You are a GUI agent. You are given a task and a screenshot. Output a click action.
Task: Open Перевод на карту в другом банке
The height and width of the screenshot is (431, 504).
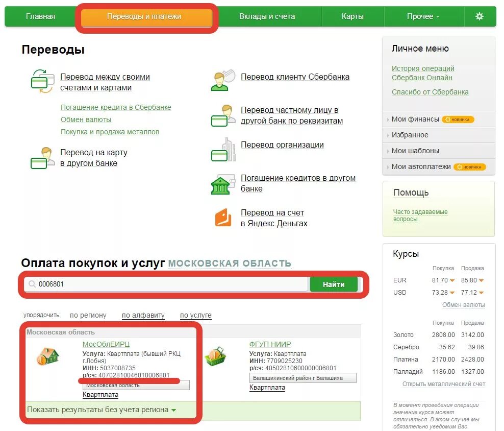coord(93,158)
